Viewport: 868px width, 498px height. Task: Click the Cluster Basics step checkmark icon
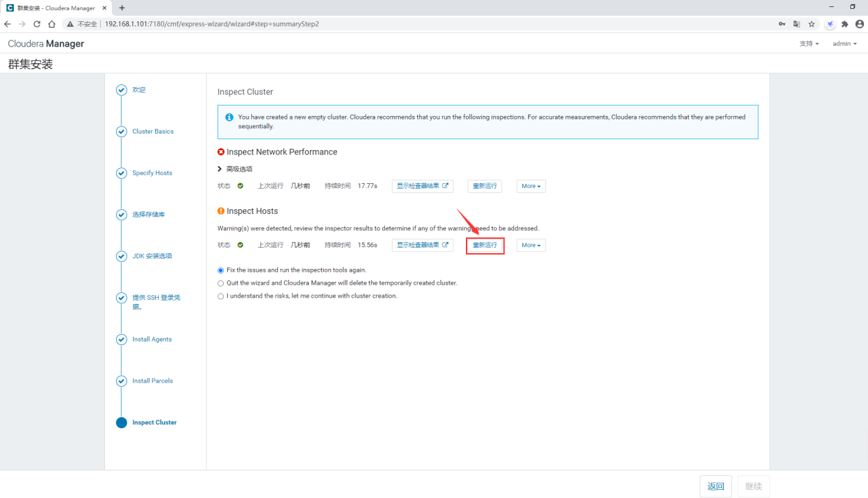[121, 132]
